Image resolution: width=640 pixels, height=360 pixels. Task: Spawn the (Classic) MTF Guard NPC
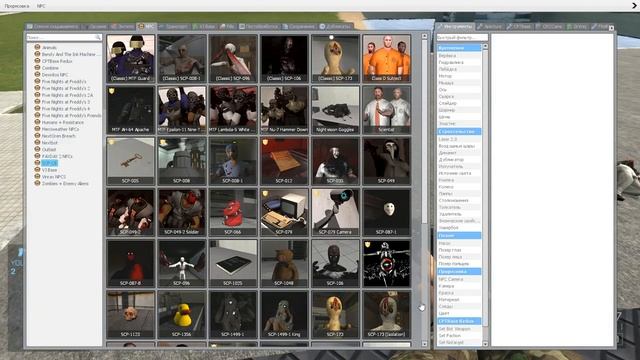click(x=131, y=58)
